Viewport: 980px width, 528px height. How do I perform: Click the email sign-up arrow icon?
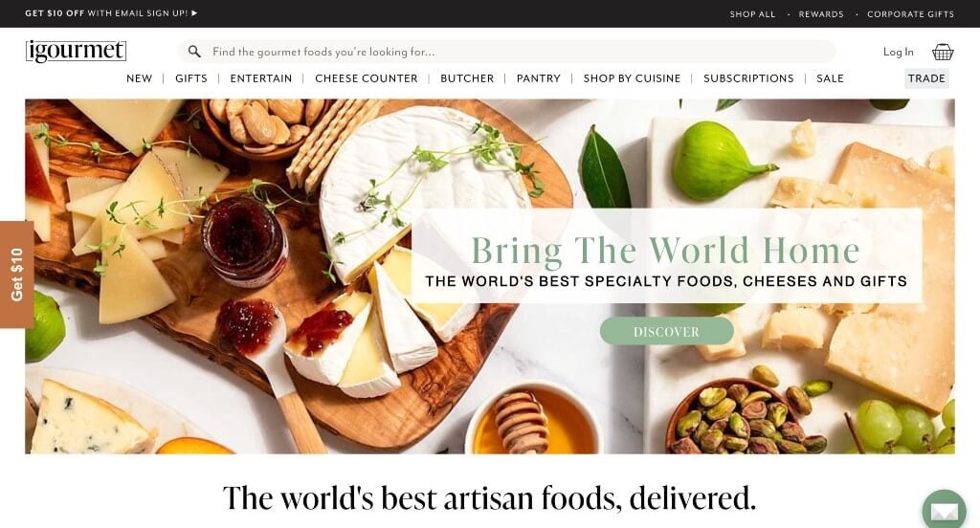tap(194, 12)
